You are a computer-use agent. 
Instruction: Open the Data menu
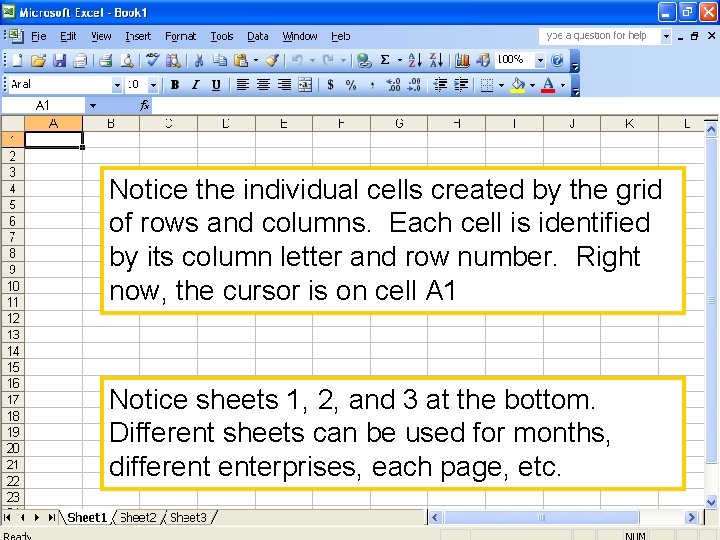258,36
